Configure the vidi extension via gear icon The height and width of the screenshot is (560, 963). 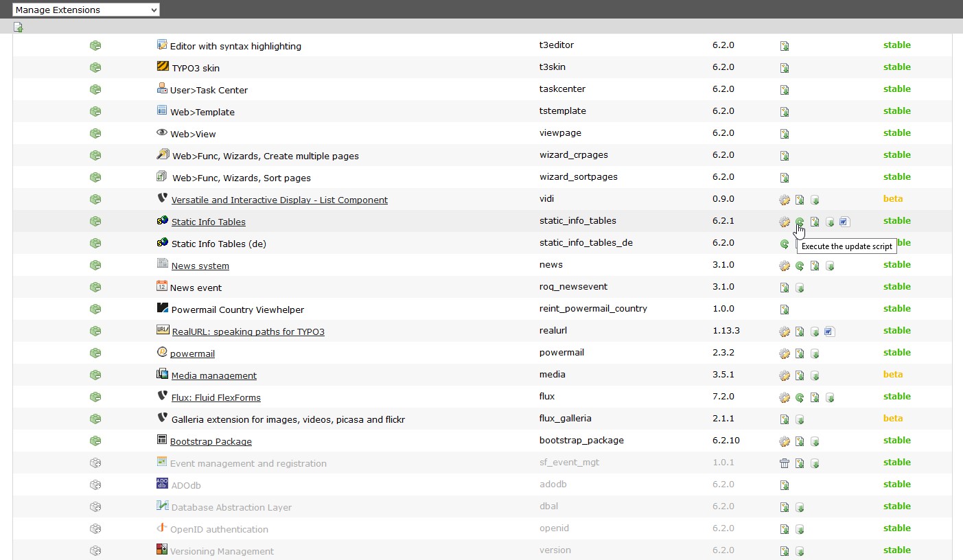coord(785,200)
